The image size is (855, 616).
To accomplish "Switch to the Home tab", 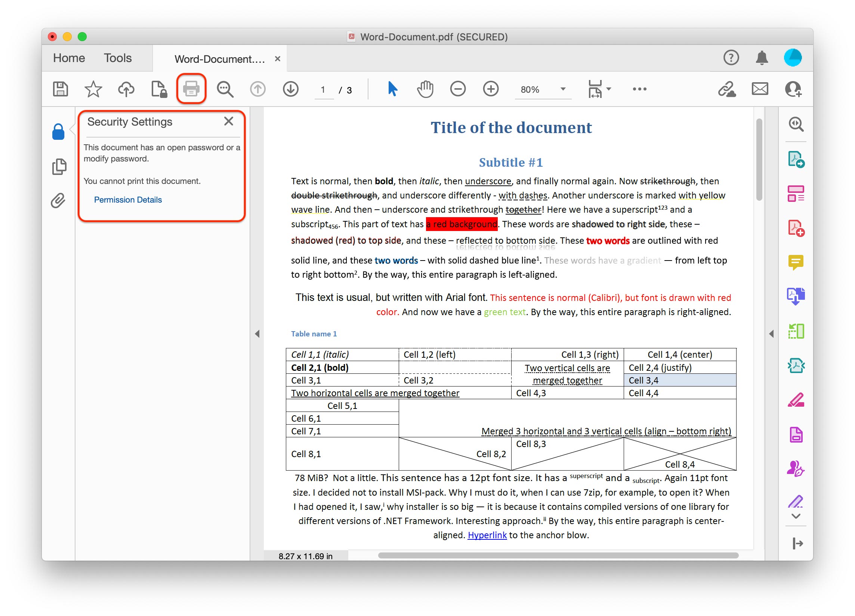I will click(69, 58).
